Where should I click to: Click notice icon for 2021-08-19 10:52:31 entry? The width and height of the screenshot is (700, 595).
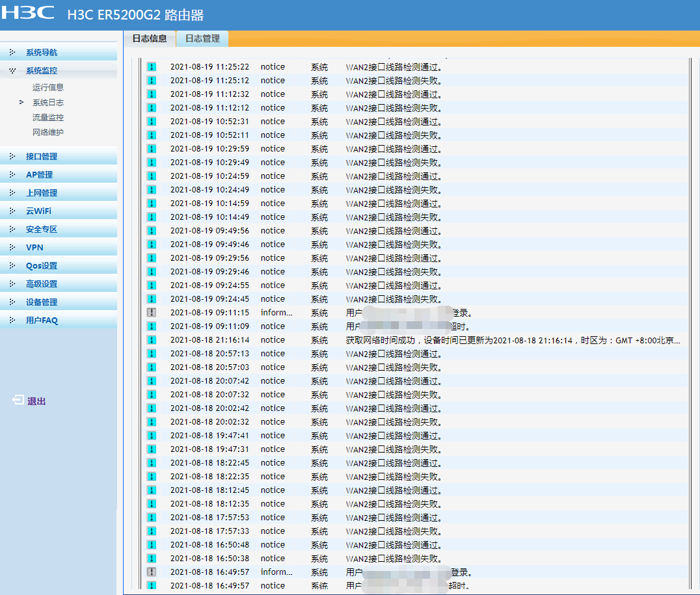[x=152, y=122]
